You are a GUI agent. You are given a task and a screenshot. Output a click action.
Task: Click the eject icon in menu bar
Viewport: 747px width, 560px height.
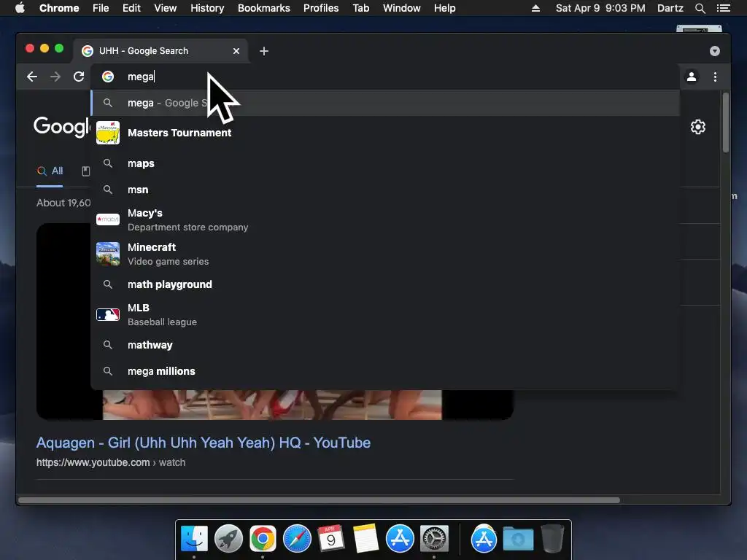pyautogui.click(x=535, y=8)
